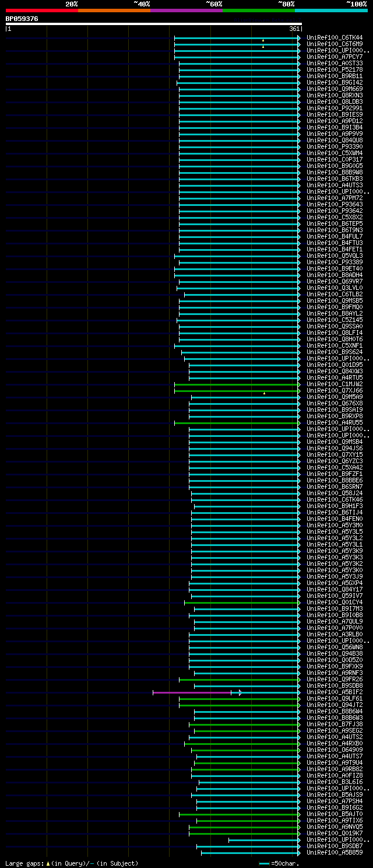The width and height of the screenshot is (373, 868).
Task: Select the UniRef100_Q8LDB3 label
Action: [334, 102]
